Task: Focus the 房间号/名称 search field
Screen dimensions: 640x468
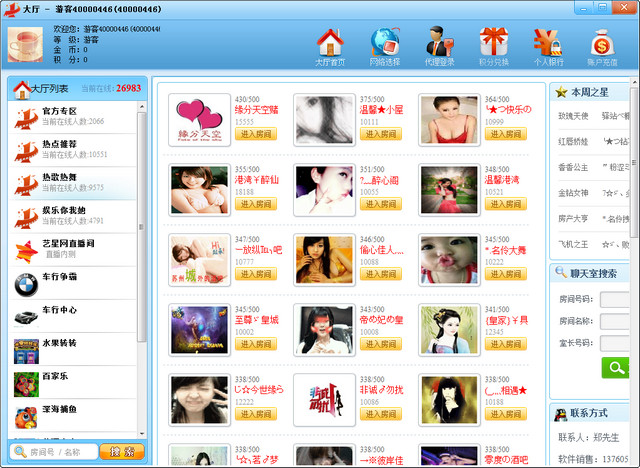Action: [x=54, y=452]
